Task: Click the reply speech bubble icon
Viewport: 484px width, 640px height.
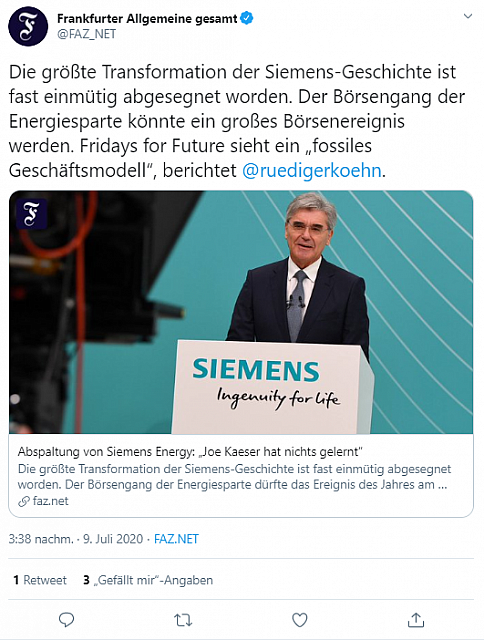Action: click(66, 620)
